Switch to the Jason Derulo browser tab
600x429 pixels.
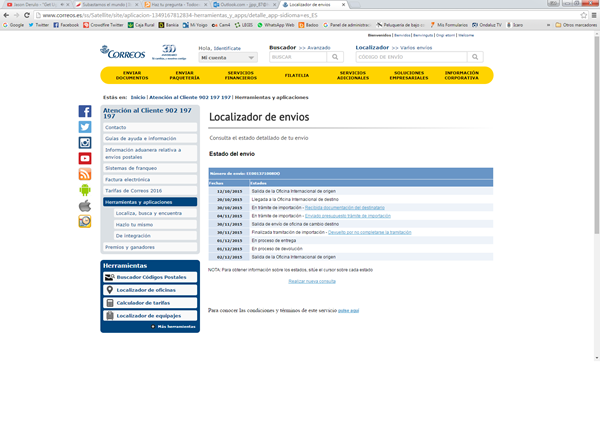[36, 5]
